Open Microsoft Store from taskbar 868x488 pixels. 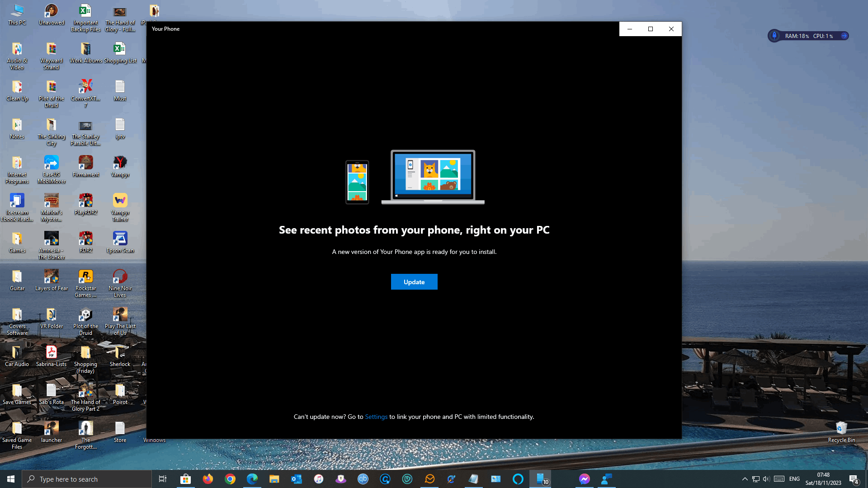(x=185, y=479)
